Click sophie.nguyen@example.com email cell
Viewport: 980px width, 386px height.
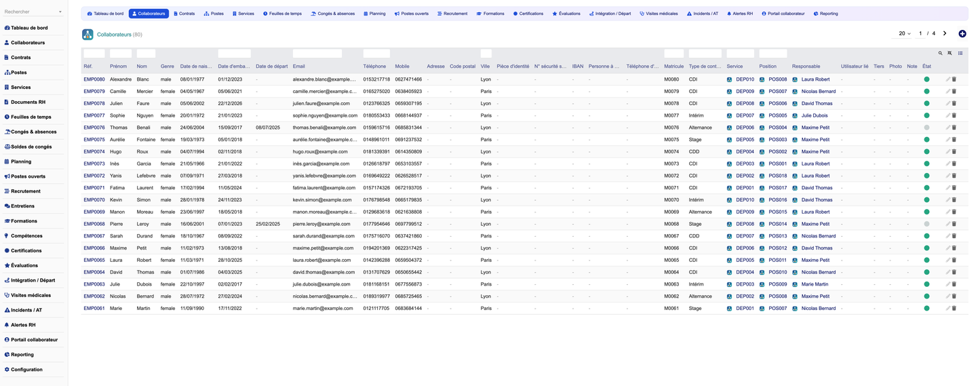pyautogui.click(x=325, y=115)
